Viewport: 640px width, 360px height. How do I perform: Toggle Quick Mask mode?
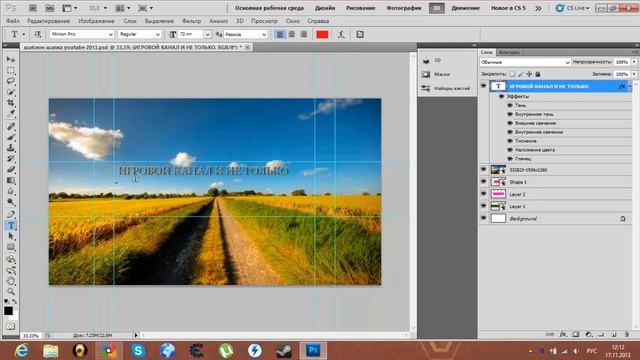pos(11,327)
